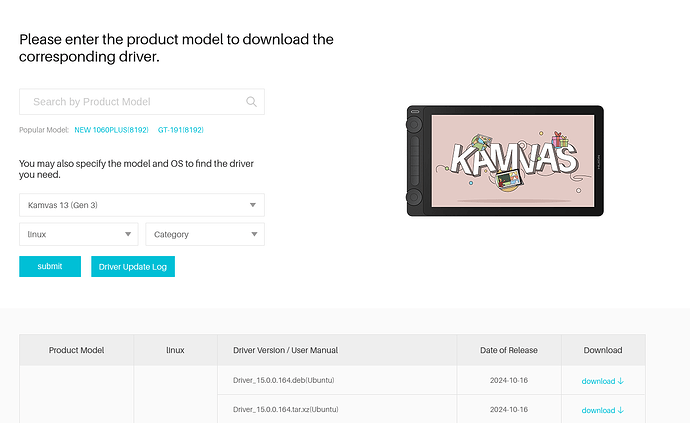
Task: Download the Driver_15.0.0.164.tar.xz(Ubuntu) file
Action: (x=602, y=410)
